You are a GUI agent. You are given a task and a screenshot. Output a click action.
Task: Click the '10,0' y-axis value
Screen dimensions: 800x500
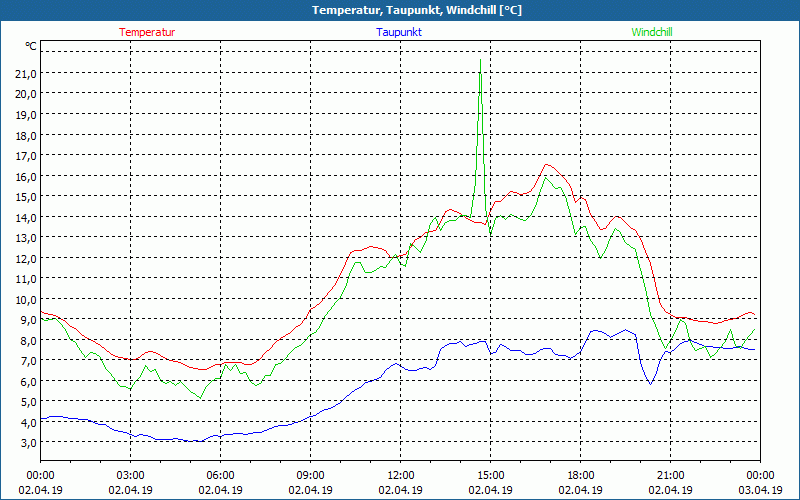(26, 299)
